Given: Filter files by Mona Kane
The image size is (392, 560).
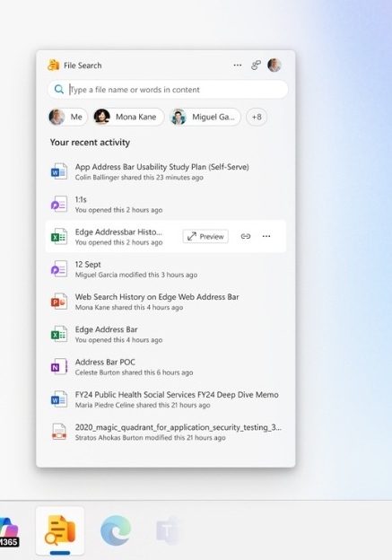Looking at the screenshot, I should coord(128,117).
